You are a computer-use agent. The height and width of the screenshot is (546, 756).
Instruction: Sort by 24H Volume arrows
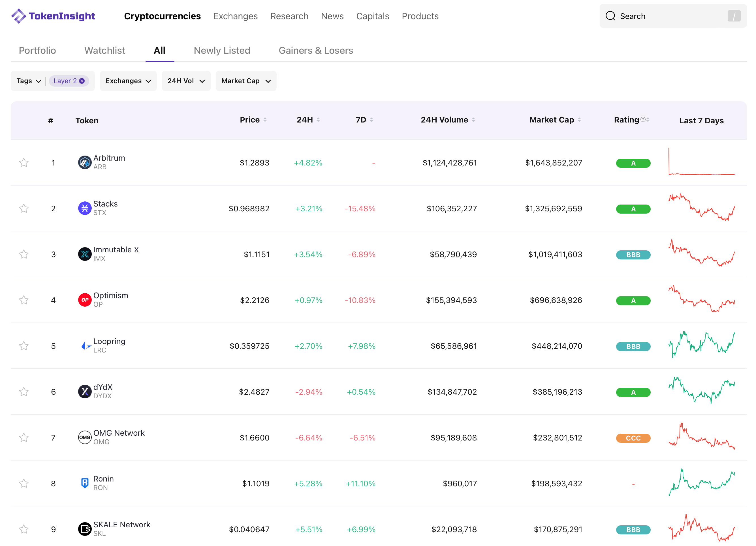pyautogui.click(x=473, y=120)
